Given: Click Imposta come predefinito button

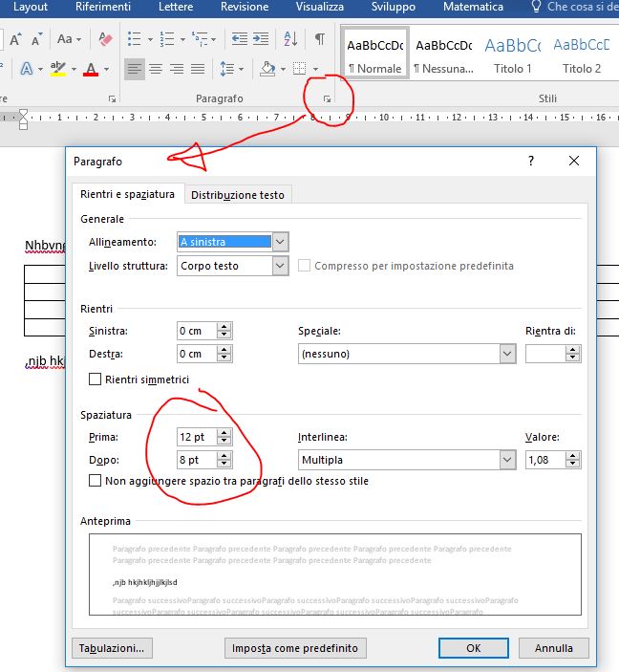Looking at the screenshot, I should (295, 648).
